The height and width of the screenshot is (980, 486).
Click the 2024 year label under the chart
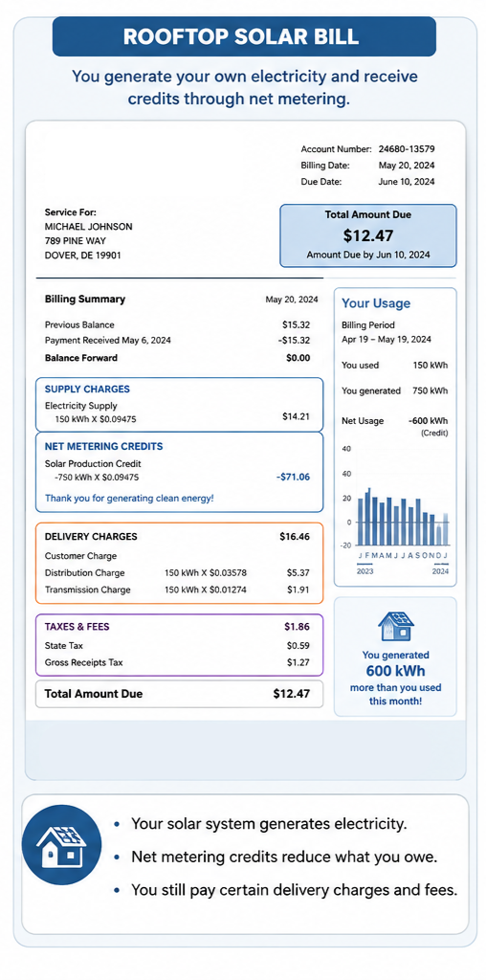point(440,571)
